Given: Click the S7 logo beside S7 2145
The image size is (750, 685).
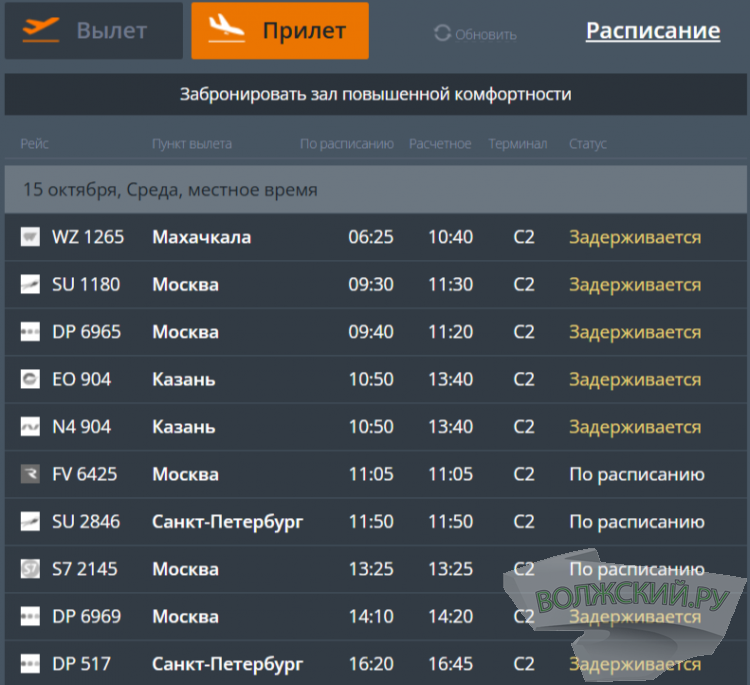Looking at the screenshot, I should click(30, 569).
